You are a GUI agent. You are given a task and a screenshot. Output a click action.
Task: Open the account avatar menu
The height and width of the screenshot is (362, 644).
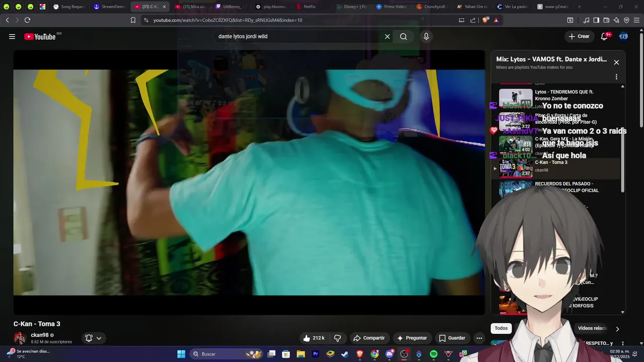click(x=623, y=37)
